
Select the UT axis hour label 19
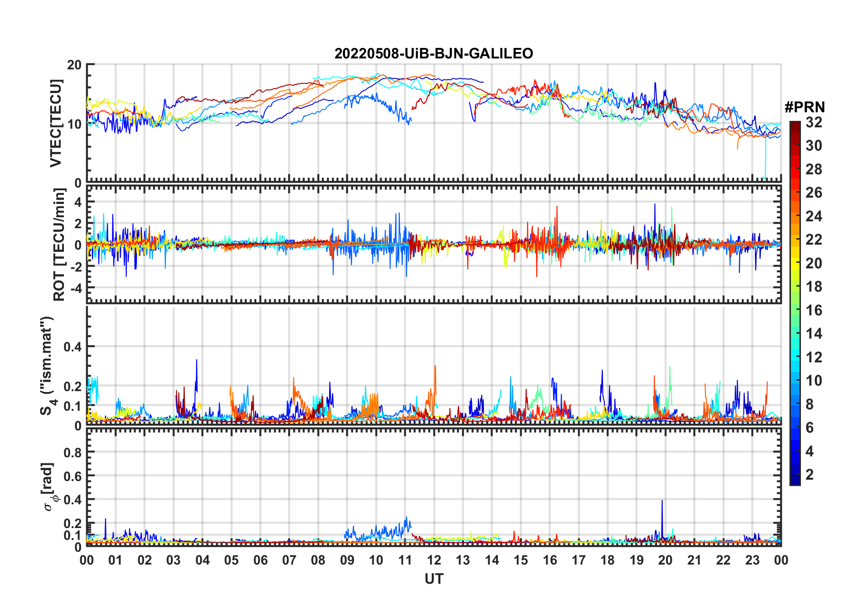636,560
